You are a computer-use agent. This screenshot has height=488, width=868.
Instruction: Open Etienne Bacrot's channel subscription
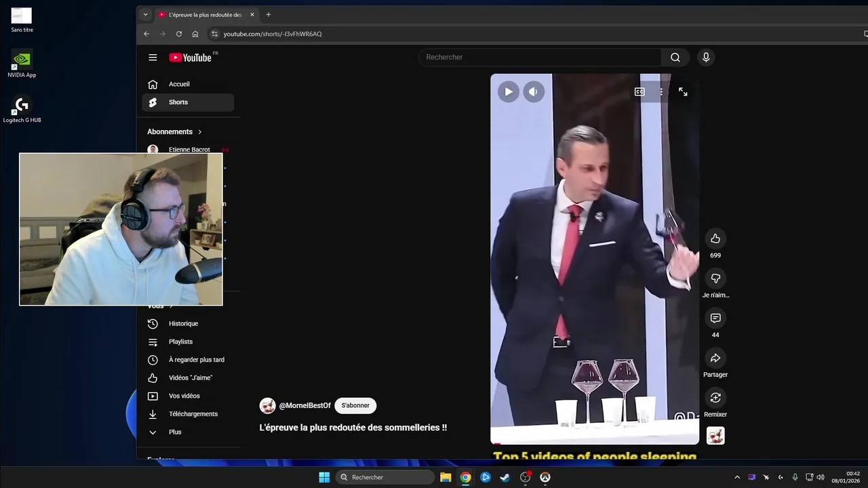188,149
